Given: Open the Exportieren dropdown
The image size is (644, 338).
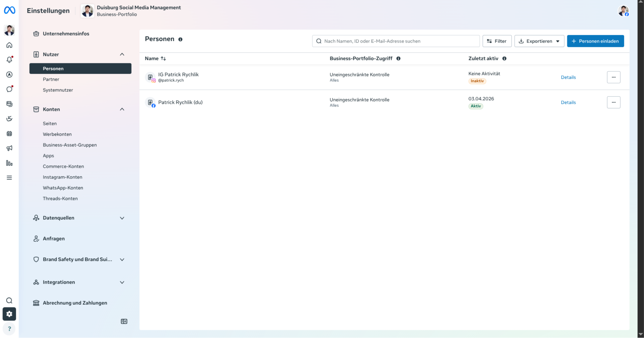Looking at the screenshot, I should [x=539, y=41].
